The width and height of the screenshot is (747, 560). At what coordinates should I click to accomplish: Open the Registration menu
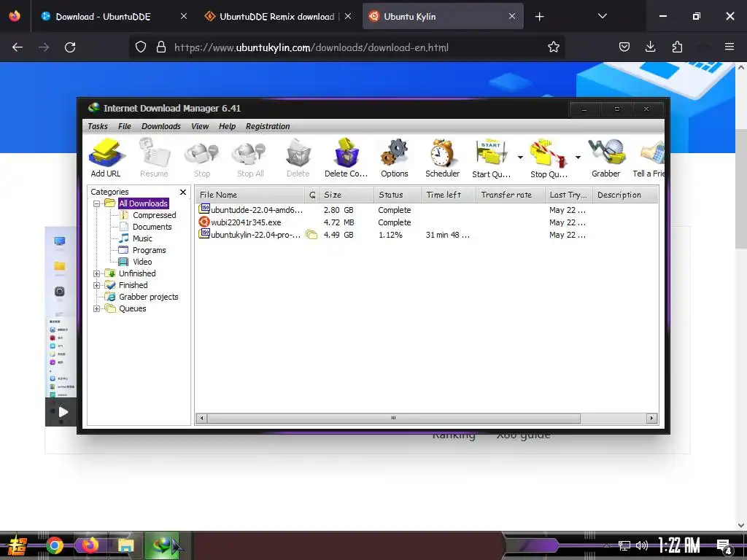pyautogui.click(x=268, y=126)
